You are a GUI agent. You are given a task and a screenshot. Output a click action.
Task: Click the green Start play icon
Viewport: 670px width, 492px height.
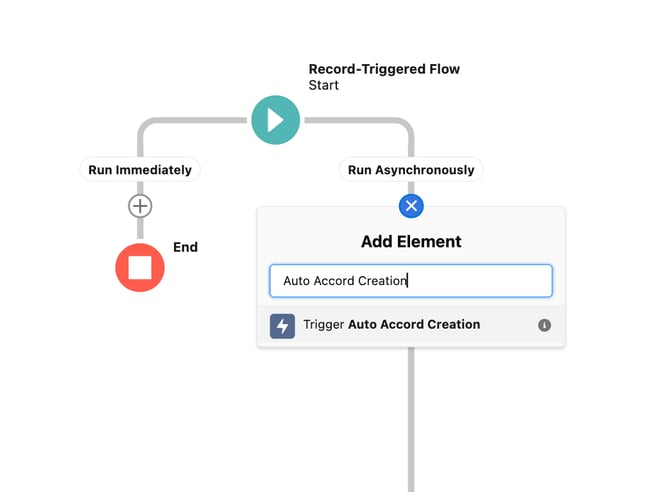pyautogui.click(x=275, y=120)
